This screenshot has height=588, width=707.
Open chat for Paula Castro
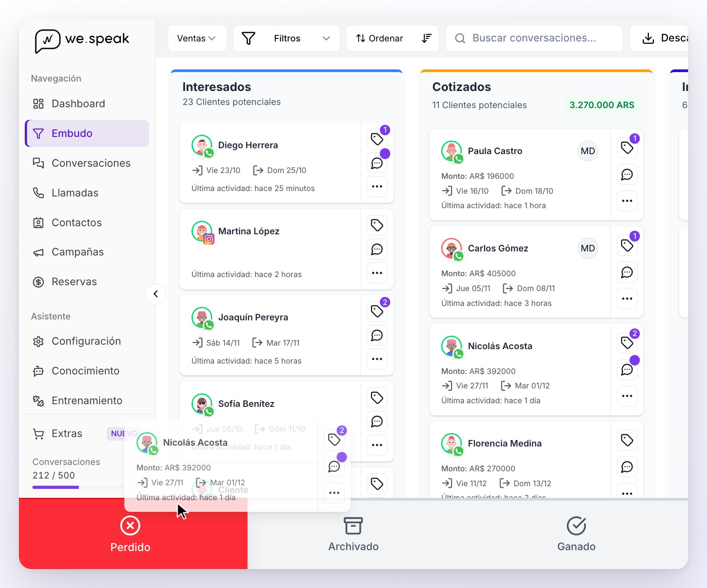(627, 175)
